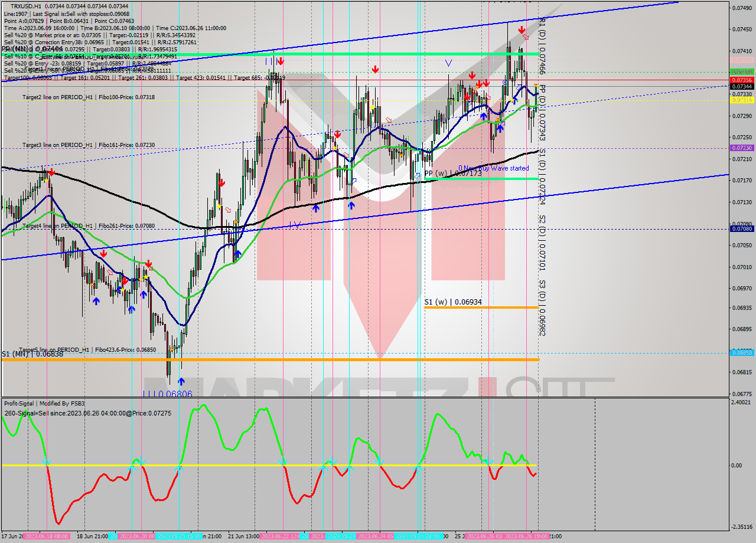
Task: Click the yellow zero line in Profit-Signal panel
Action: [x=269, y=465]
